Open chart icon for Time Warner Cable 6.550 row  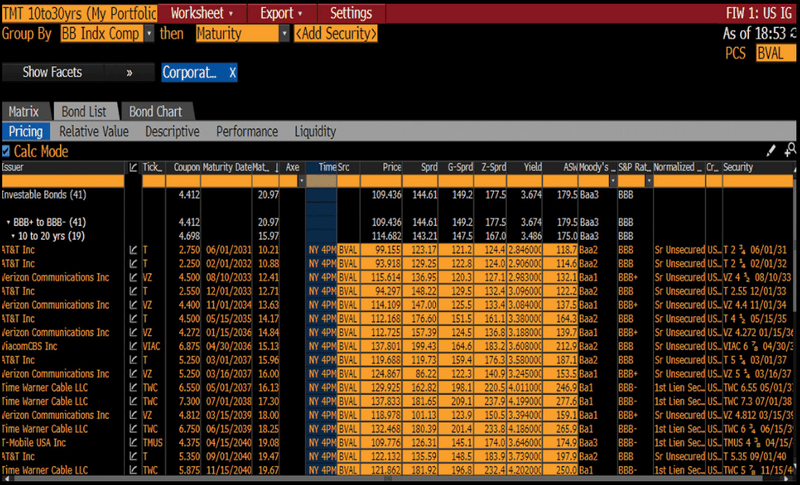pyautogui.click(x=133, y=388)
